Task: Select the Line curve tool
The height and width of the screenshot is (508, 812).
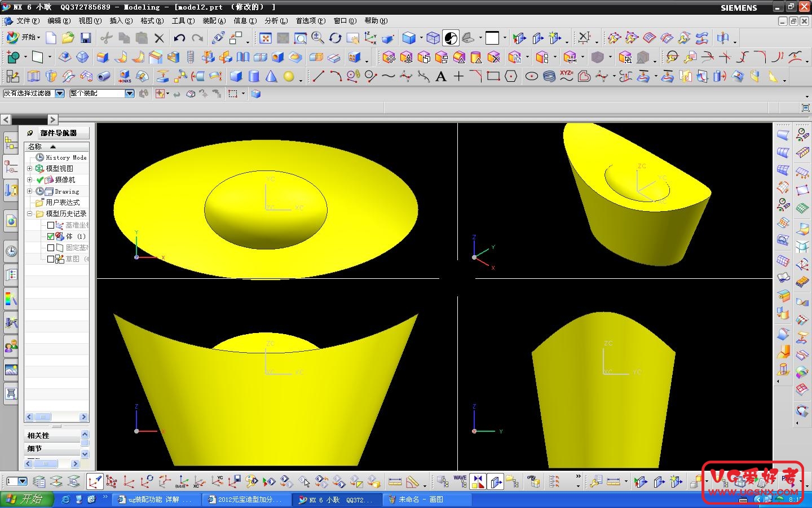Action: coord(319,76)
